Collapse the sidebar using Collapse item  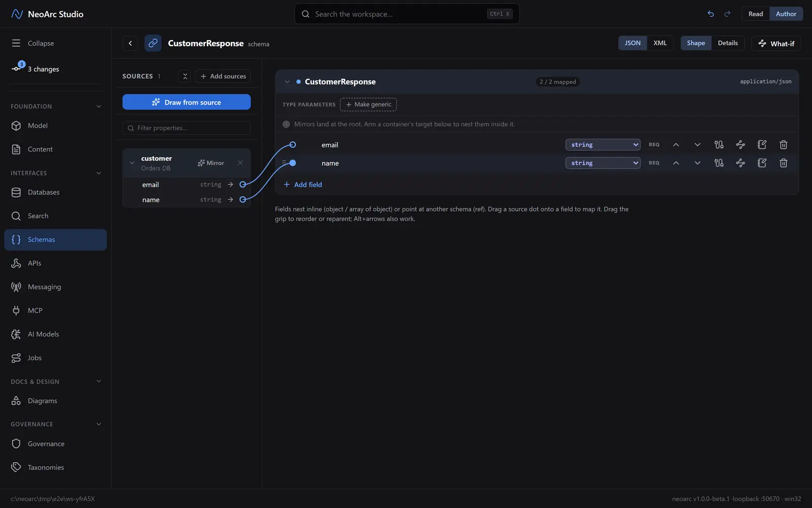click(56, 43)
